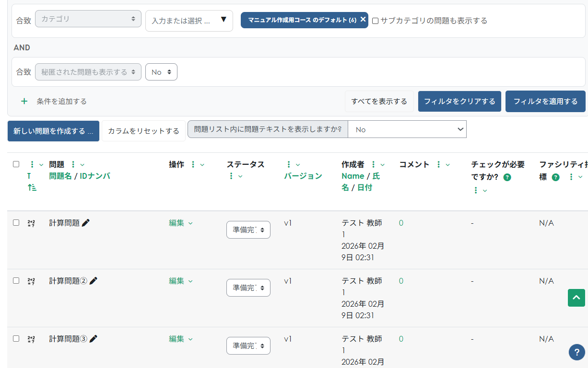Viewport: 588px width, 368px height.
Task: Click the 入力または選択 category input field
Action: [x=182, y=21]
